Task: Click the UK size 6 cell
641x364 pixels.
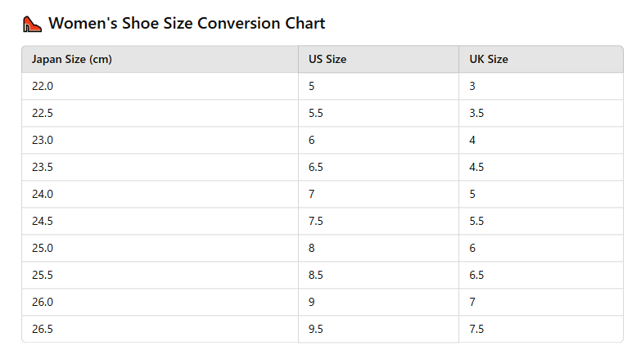Action: pos(473,248)
